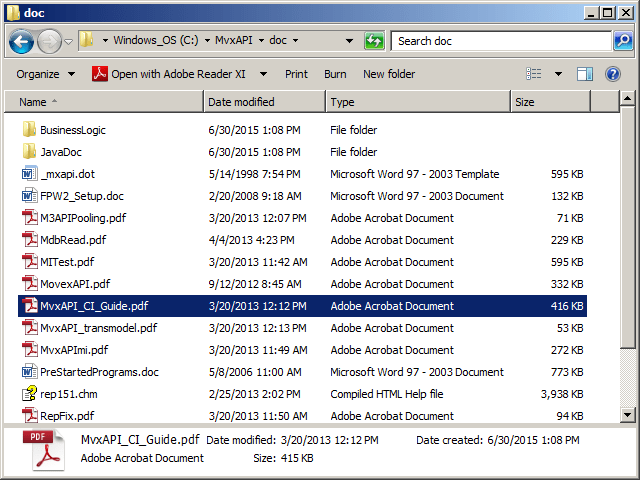This screenshot has width=640, height=480.
Task: Click the _mxapi.dot Word template icon
Action: click(29, 174)
